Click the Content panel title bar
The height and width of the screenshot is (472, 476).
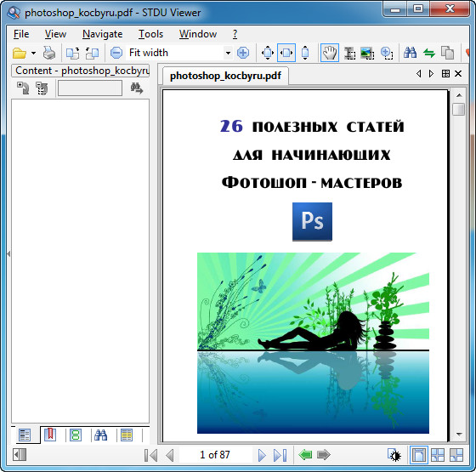click(x=81, y=71)
